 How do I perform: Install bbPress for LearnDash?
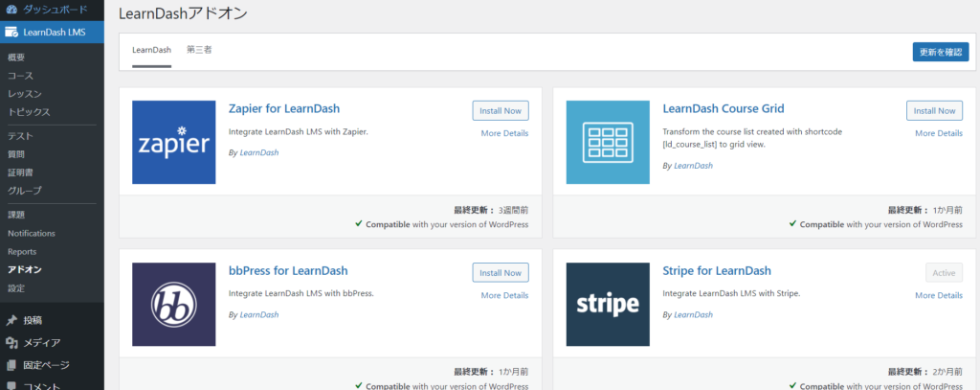click(x=501, y=273)
